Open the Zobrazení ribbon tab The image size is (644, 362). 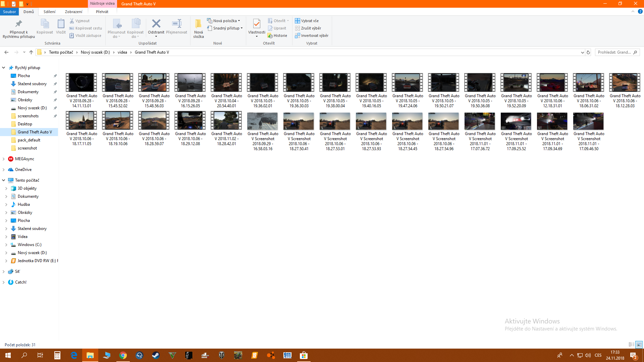click(73, 12)
